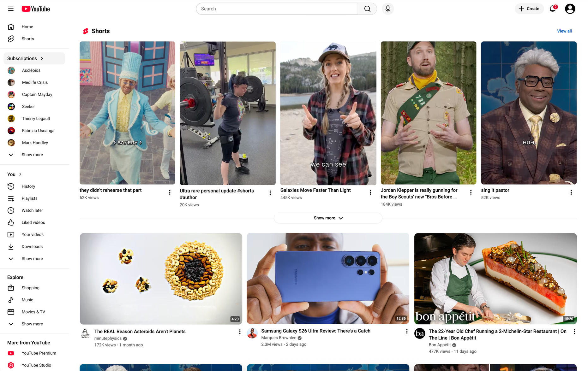This screenshot has height=371, width=588.
Task: Click the YouTube logo
Action: (x=36, y=9)
